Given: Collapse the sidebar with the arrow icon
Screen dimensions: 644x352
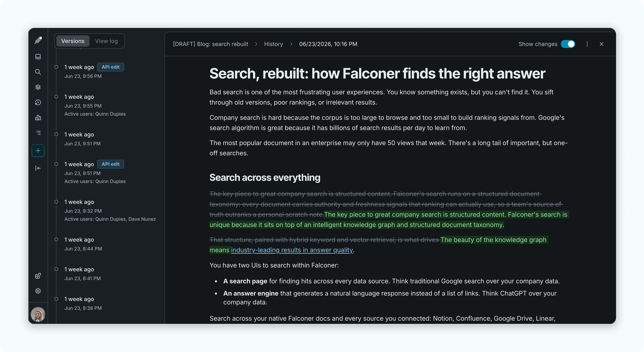Looking at the screenshot, I should click(x=38, y=168).
